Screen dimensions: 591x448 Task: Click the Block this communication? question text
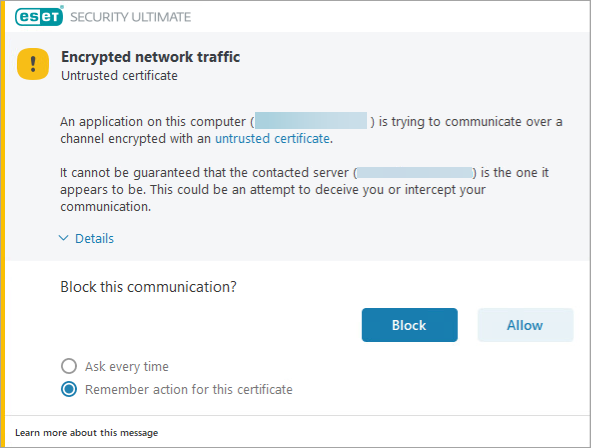coord(149,287)
